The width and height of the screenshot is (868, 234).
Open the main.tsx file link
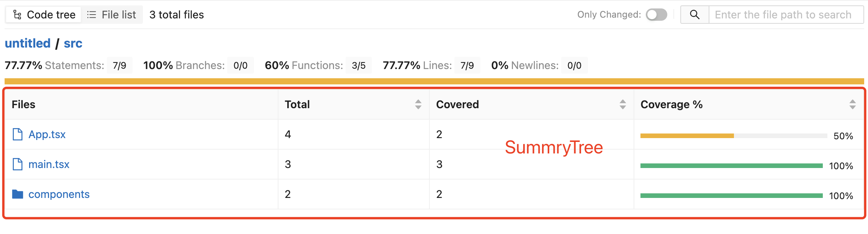click(x=49, y=165)
